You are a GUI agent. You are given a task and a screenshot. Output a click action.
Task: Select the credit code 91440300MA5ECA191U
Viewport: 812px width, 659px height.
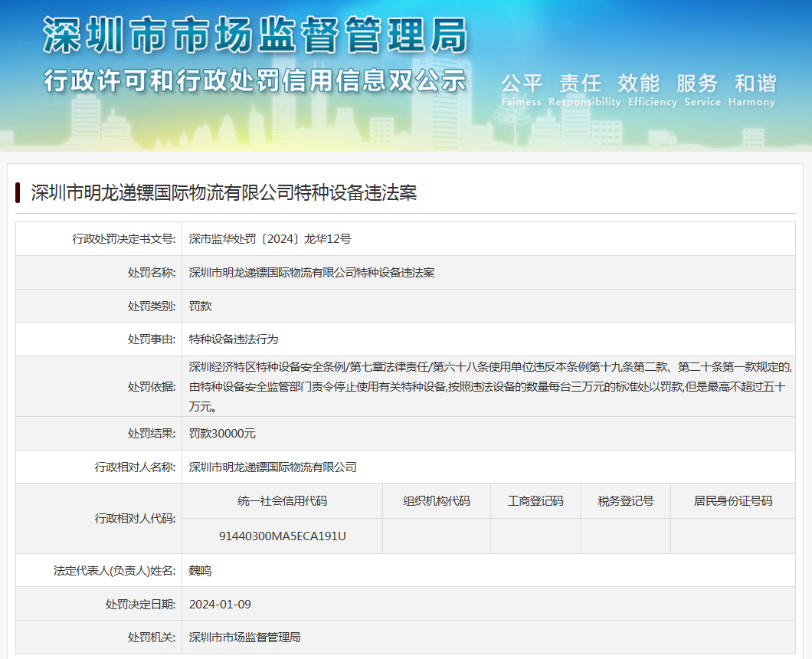(281, 536)
